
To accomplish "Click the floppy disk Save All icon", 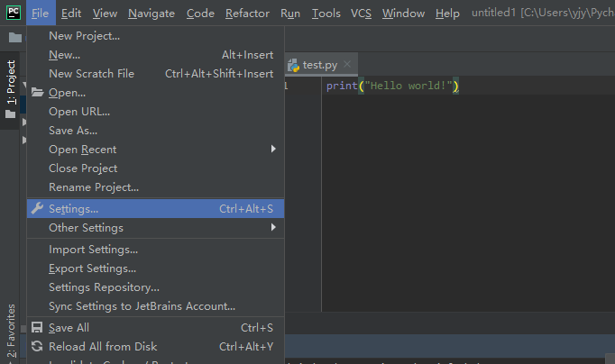I will point(37,328).
